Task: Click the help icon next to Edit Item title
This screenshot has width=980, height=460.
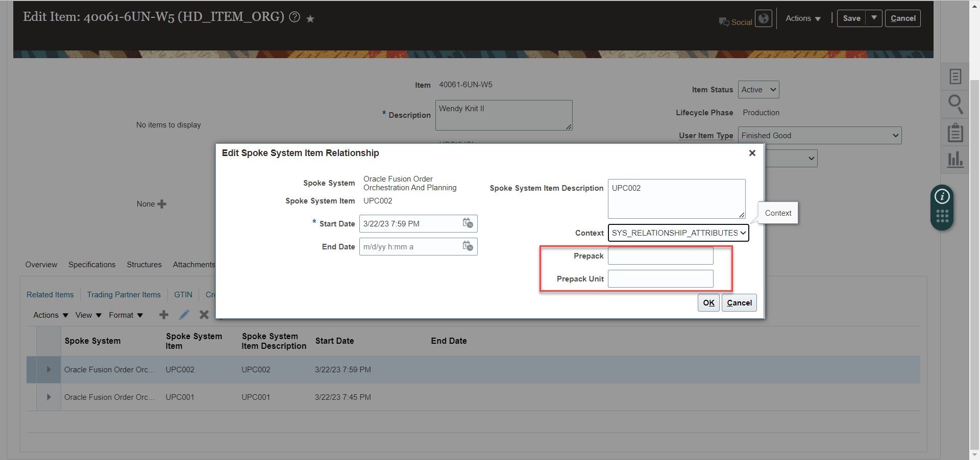Action: pyautogui.click(x=295, y=17)
